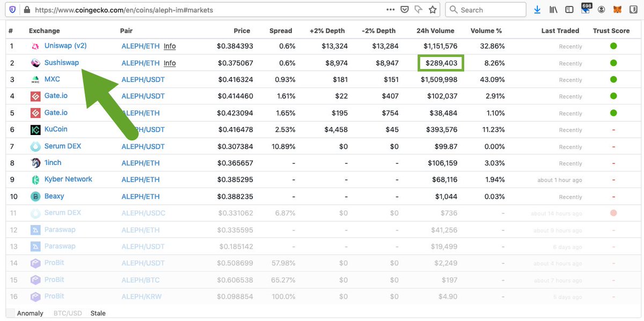Click the extension icon with 698 badge
Viewport: 644px width, 321px height.
(x=586, y=9)
